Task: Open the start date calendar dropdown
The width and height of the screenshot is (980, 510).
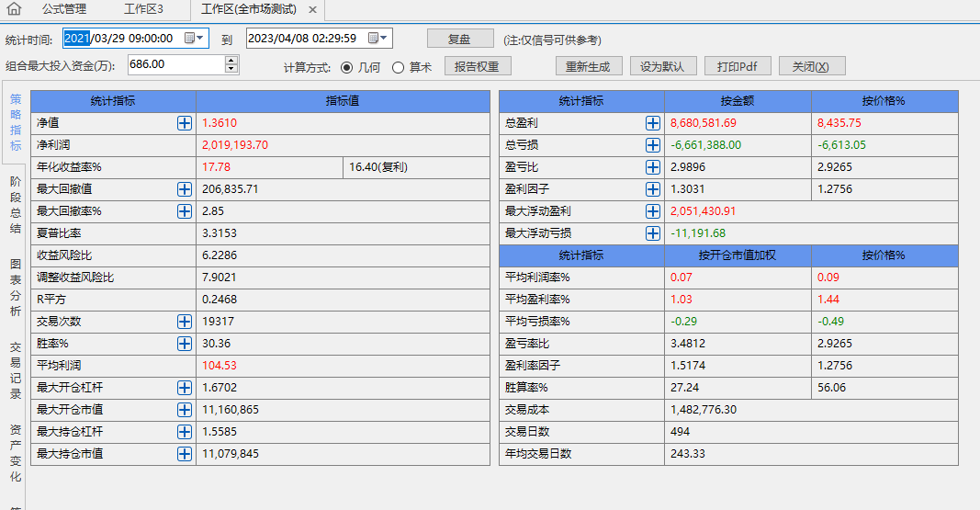Action: [x=194, y=39]
